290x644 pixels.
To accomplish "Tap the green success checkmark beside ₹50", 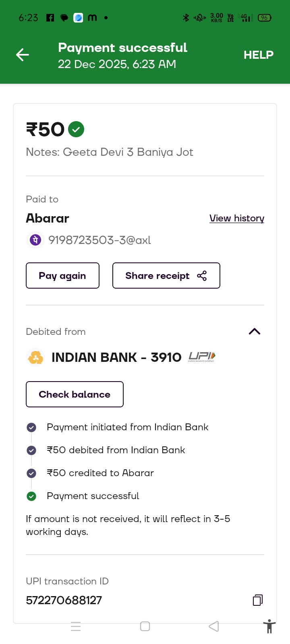I will [x=76, y=129].
